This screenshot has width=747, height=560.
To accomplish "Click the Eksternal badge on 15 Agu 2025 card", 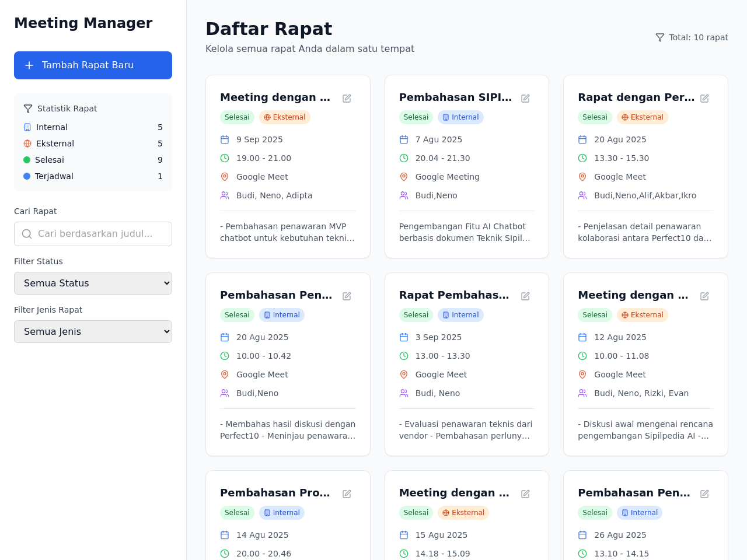I will coord(463,513).
